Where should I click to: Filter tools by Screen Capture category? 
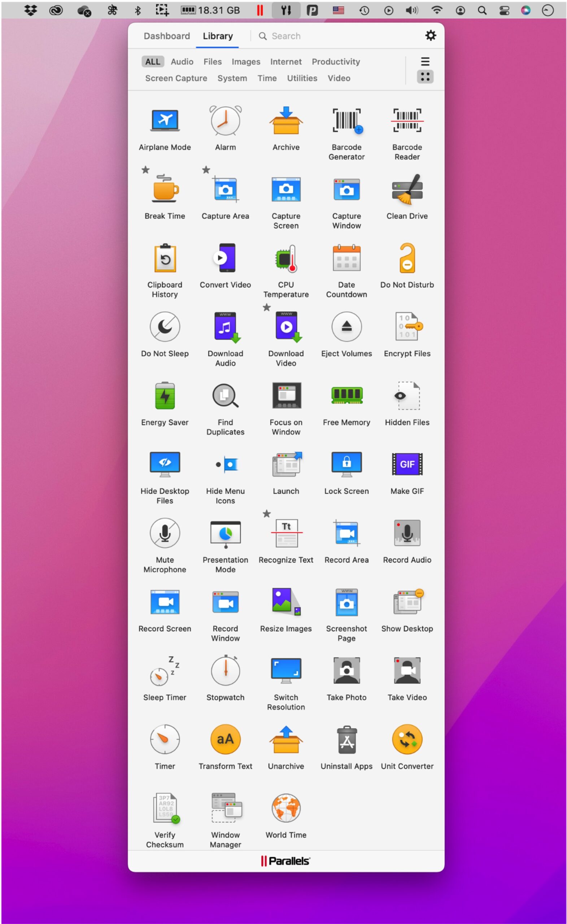pyautogui.click(x=176, y=78)
